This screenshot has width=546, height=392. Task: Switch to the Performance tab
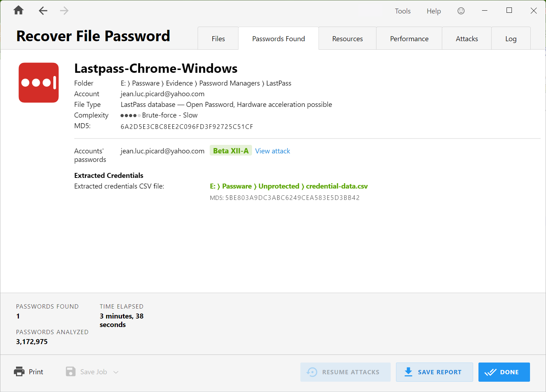pos(409,38)
